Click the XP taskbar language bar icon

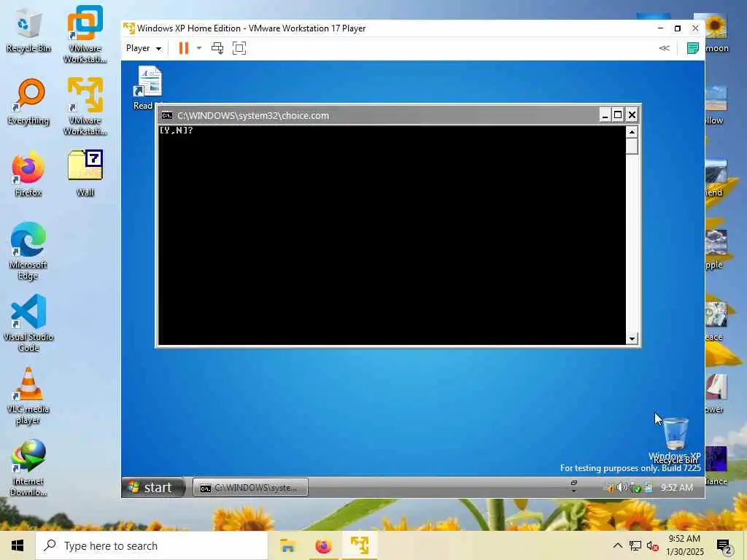(x=573, y=486)
